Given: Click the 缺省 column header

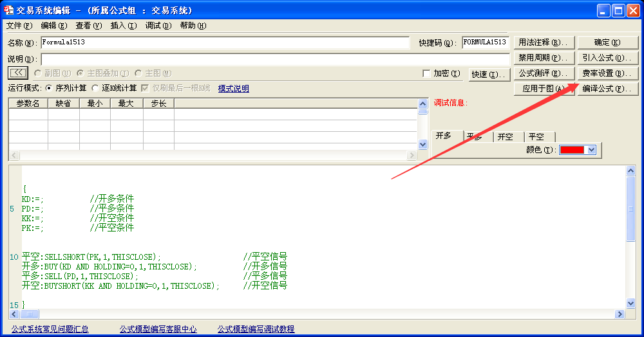Looking at the screenshot, I should pyautogui.click(x=63, y=104).
